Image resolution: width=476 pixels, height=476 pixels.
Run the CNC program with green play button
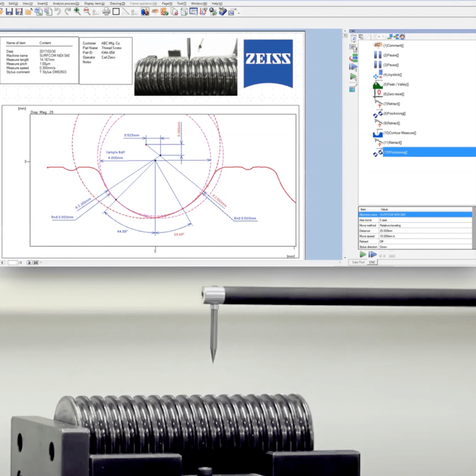point(363,255)
